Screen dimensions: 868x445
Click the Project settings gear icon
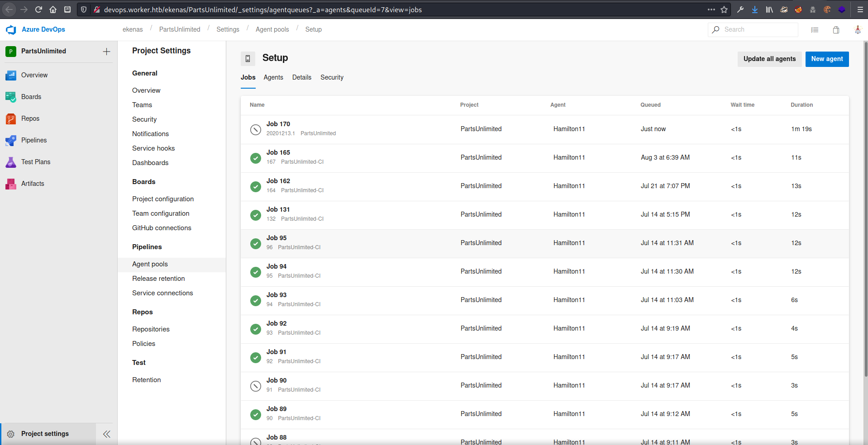(x=11, y=434)
